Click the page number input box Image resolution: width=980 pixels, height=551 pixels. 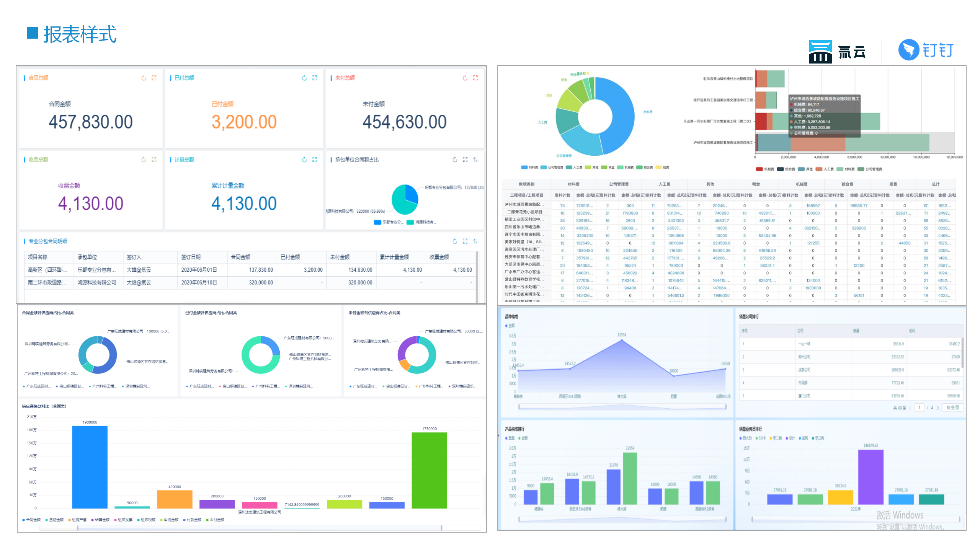[x=920, y=408]
